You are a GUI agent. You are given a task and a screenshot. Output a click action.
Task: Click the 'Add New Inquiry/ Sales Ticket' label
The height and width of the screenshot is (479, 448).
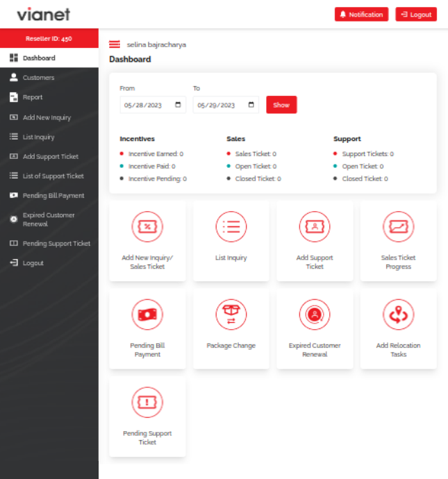pyautogui.click(x=147, y=262)
